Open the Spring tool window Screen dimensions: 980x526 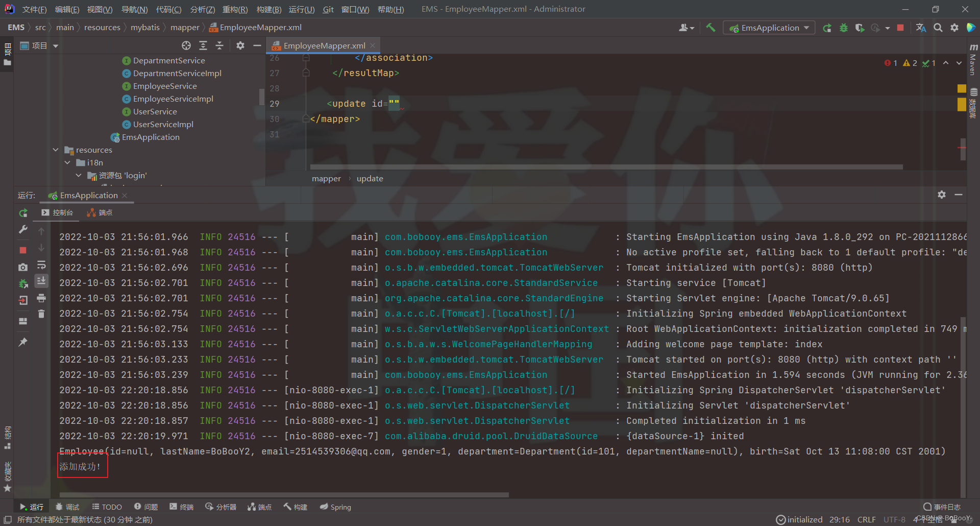335,507
